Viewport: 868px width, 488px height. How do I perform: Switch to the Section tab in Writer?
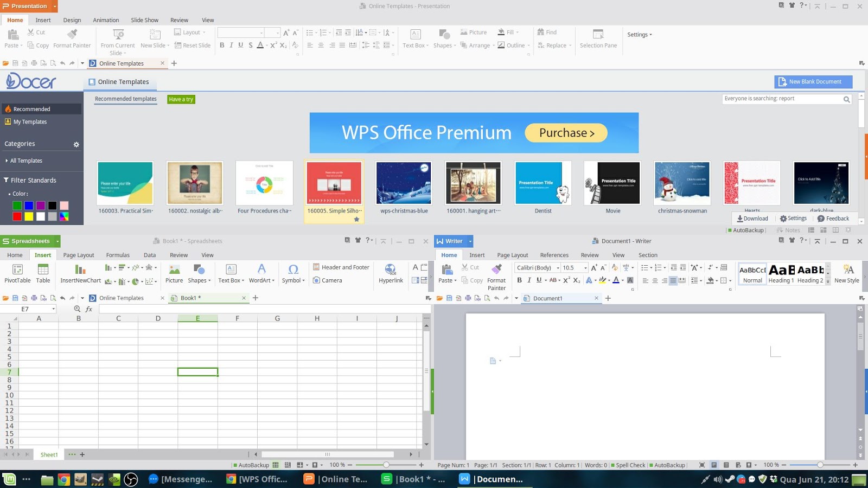648,255
